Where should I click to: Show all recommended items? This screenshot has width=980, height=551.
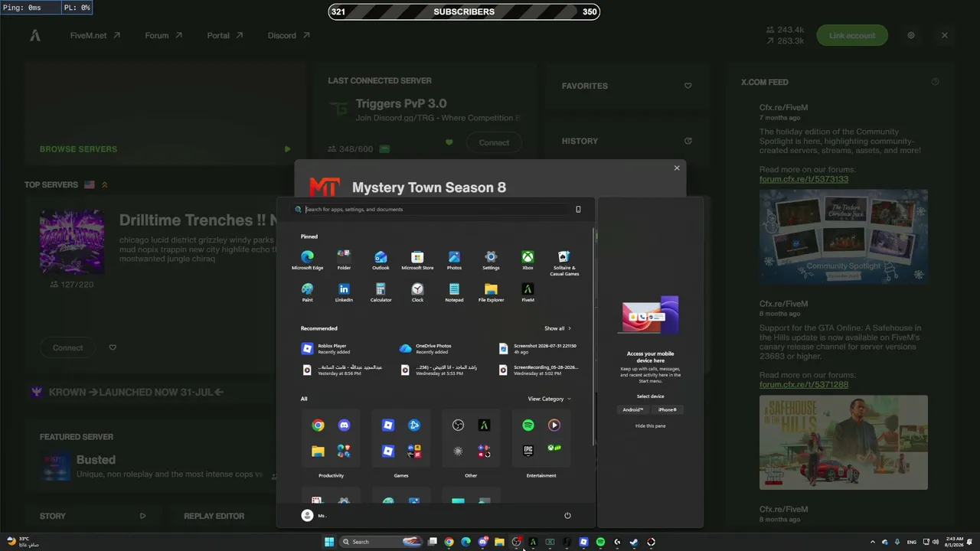(557, 328)
